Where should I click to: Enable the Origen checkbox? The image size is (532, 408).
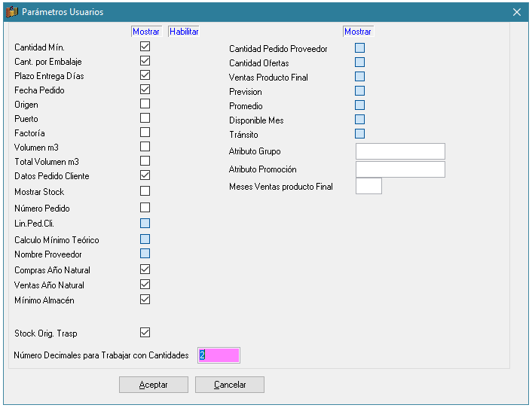[145, 104]
